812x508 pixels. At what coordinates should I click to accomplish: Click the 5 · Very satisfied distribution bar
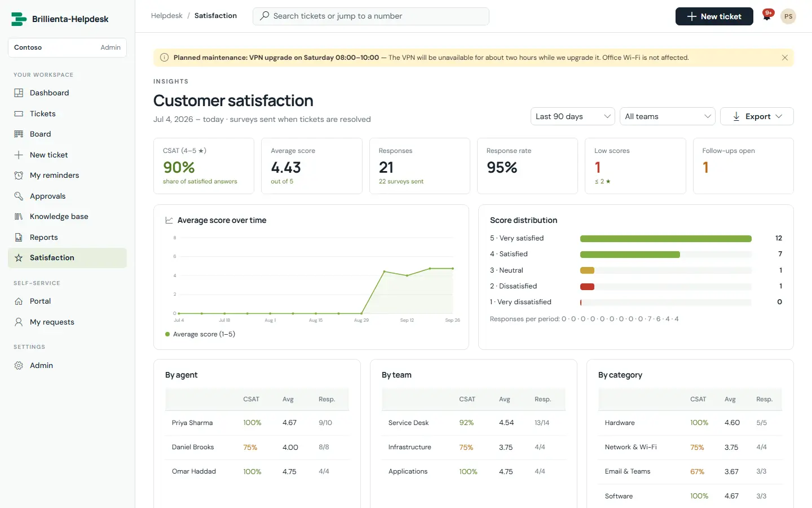pyautogui.click(x=665, y=238)
